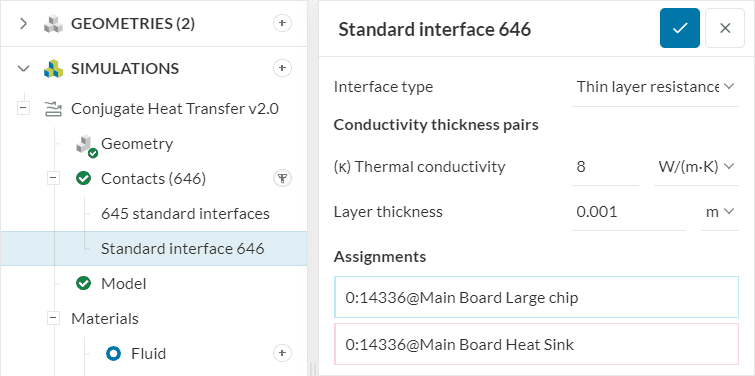Viewport: 755px width, 376px height.
Task: Select Main Board Heat Sink assignment
Action: [x=536, y=344]
